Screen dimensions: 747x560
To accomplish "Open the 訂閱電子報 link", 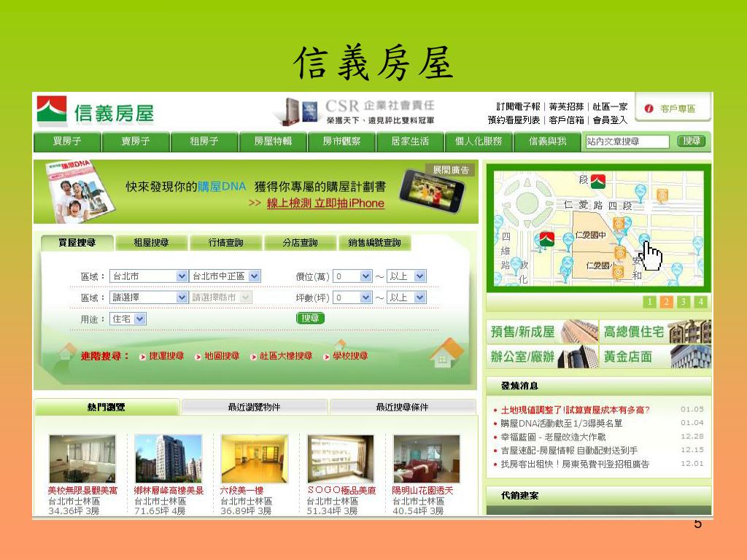I will [x=519, y=106].
